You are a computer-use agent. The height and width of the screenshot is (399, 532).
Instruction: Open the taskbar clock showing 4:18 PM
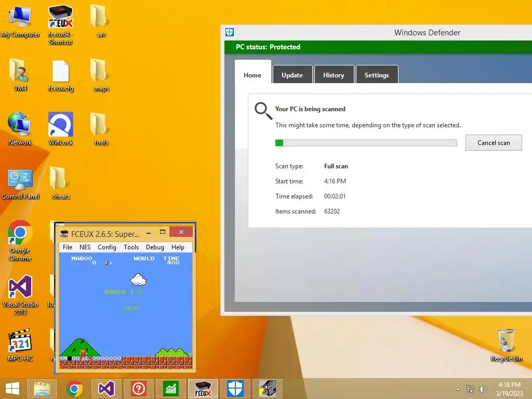point(510,389)
